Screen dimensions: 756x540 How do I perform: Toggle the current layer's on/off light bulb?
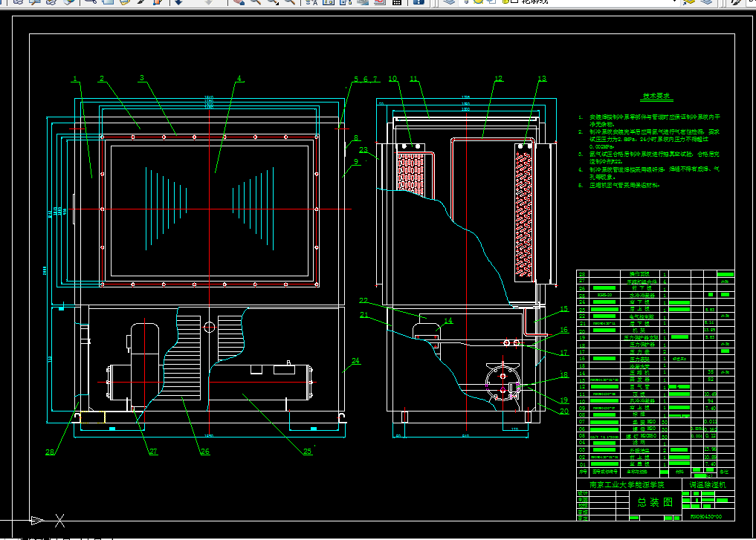click(x=468, y=2)
